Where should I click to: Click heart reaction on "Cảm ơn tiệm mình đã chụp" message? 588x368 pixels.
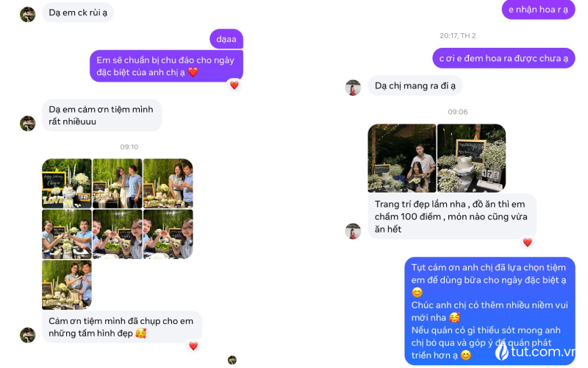coord(193,346)
